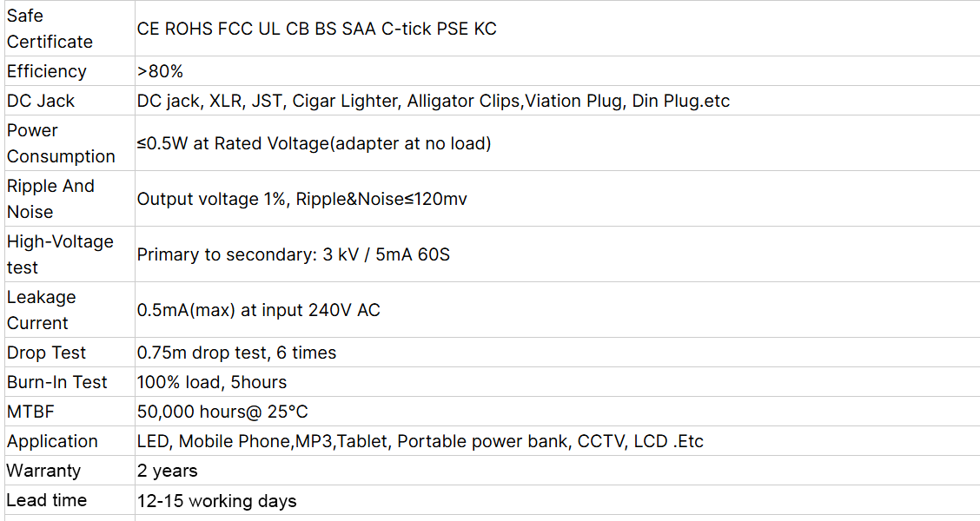This screenshot has width=980, height=521.
Task: Click the Efficiency row label
Action: point(47,71)
